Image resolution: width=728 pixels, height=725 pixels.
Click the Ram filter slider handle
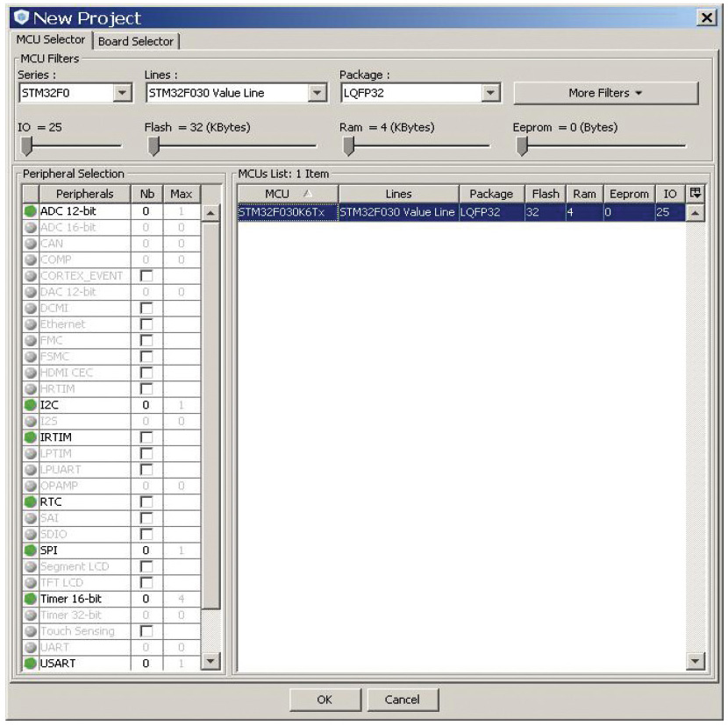[349, 146]
